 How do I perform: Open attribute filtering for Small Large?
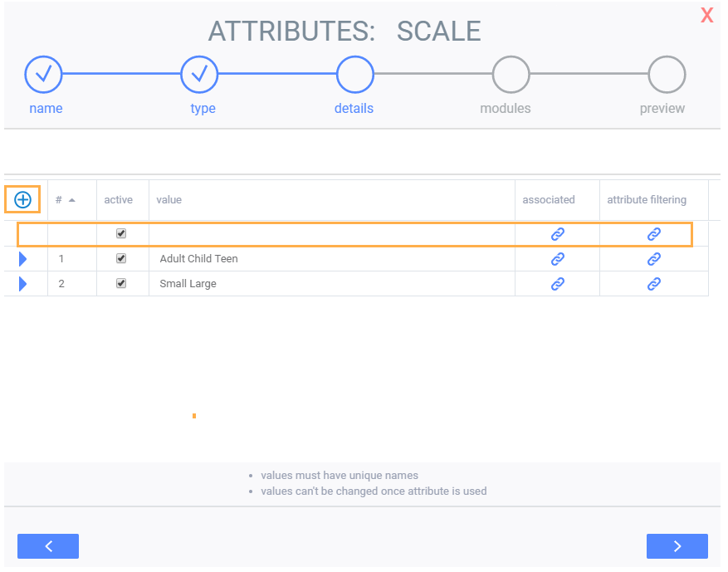click(x=654, y=284)
